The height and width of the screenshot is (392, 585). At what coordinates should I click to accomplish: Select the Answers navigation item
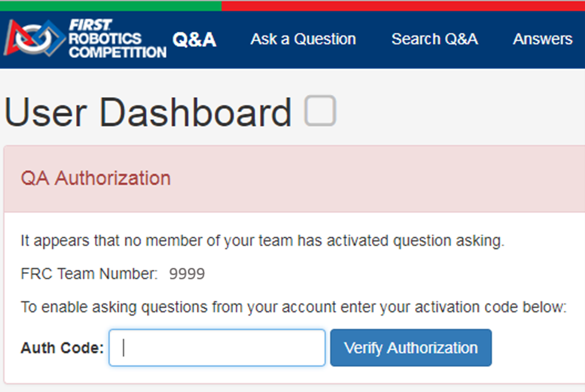542,40
